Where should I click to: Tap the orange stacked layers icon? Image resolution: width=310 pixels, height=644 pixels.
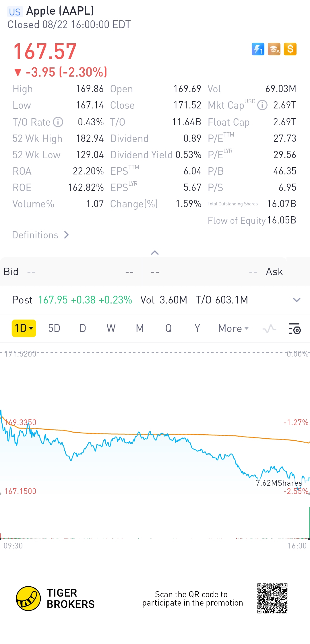pos(274,49)
